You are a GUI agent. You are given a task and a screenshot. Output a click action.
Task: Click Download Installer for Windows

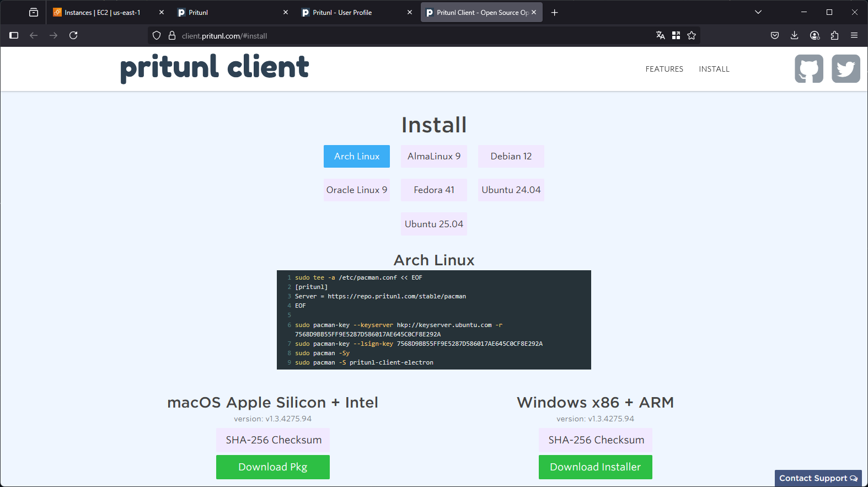pos(596,467)
